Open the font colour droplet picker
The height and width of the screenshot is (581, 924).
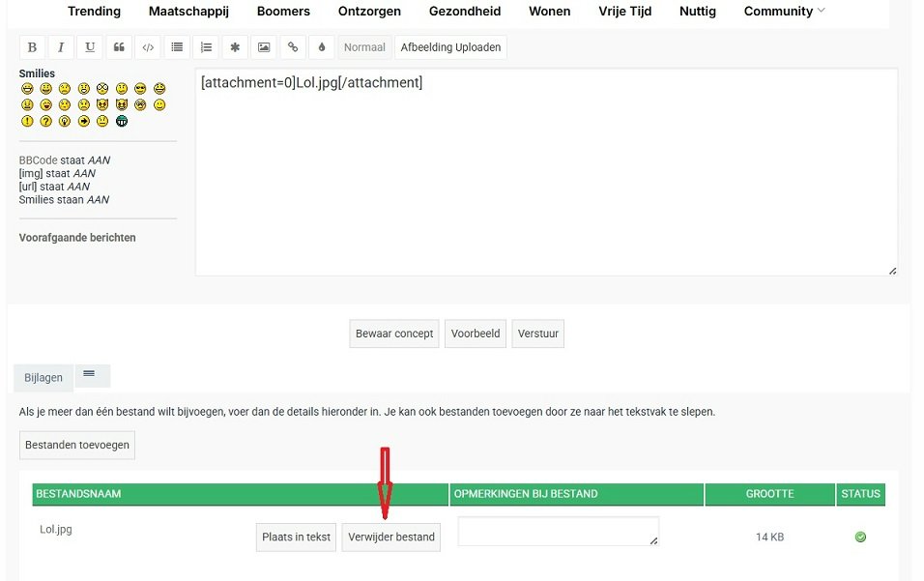[x=322, y=47]
